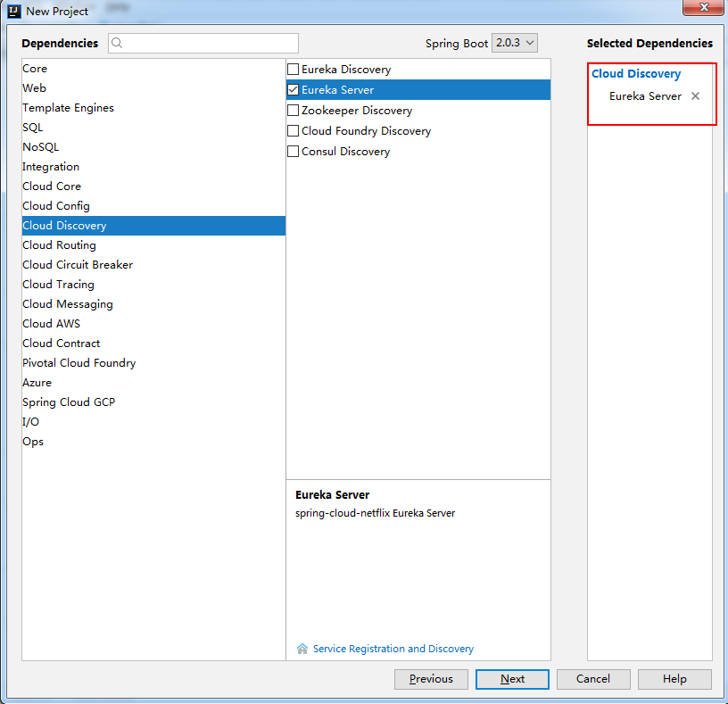The height and width of the screenshot is (704, 728).
Task: Open the Service Registration and Discovery link
Action: point(393,649)
